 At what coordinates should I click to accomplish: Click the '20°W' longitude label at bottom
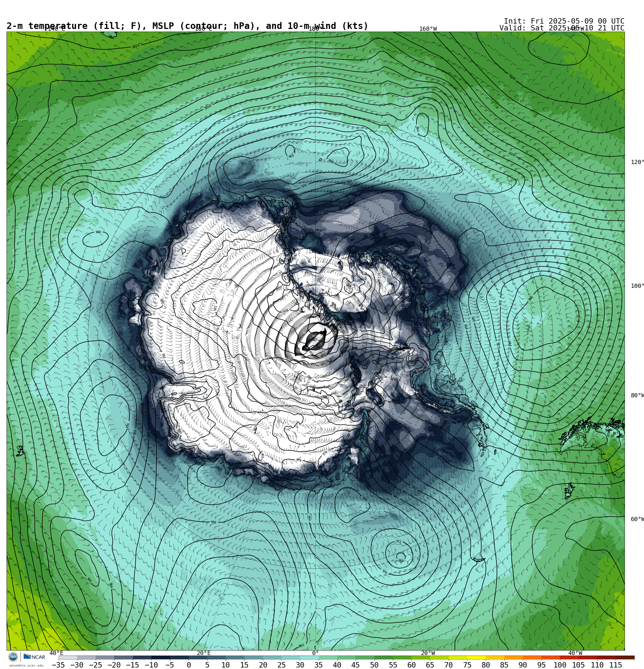pyautogui.click(x=428, y=653)
